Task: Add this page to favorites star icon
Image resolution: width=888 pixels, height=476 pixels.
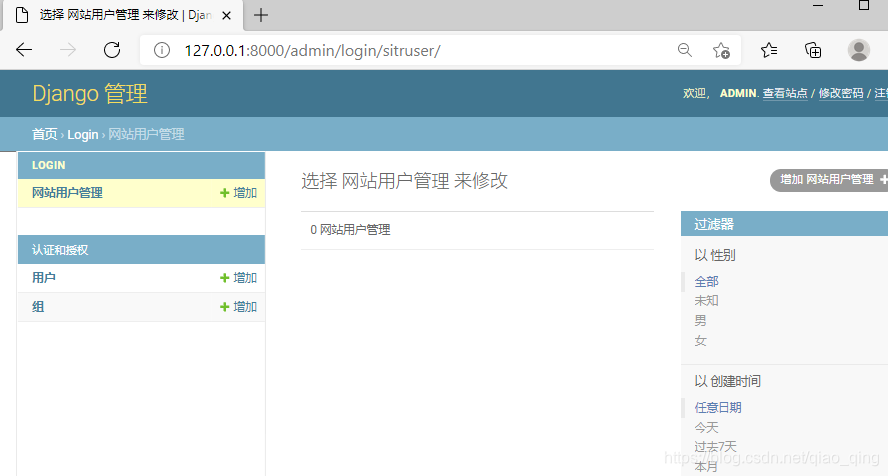Action: [x=722, y=50]
